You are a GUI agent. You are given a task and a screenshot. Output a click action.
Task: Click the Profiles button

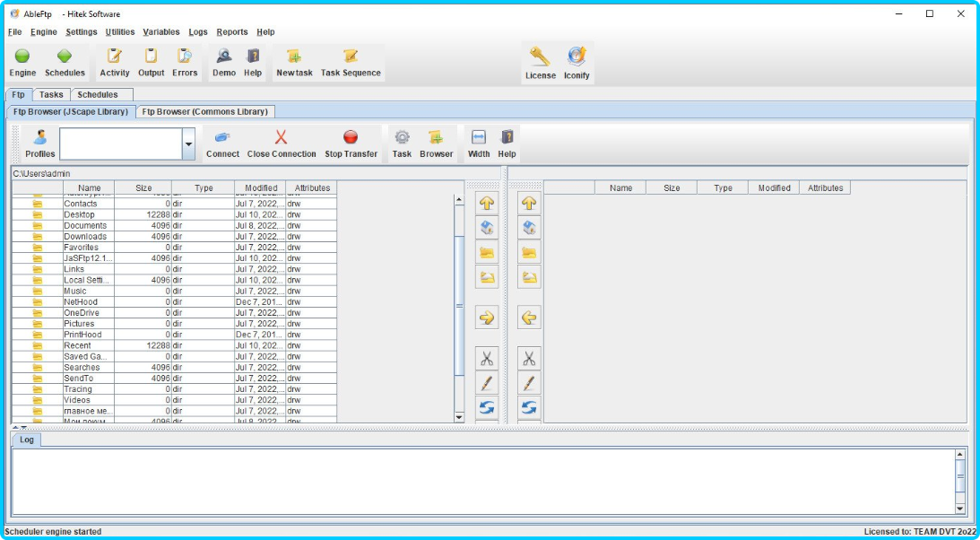39,144
